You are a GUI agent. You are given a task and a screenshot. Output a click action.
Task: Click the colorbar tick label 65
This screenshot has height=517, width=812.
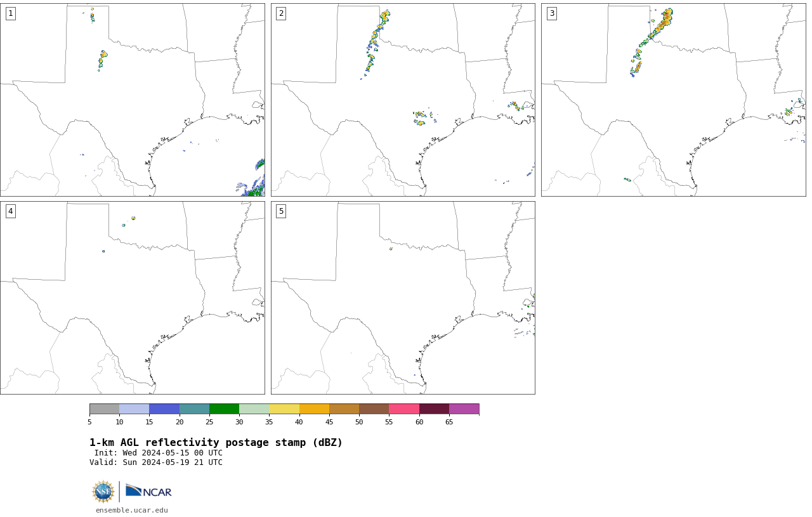click(449, 422)
